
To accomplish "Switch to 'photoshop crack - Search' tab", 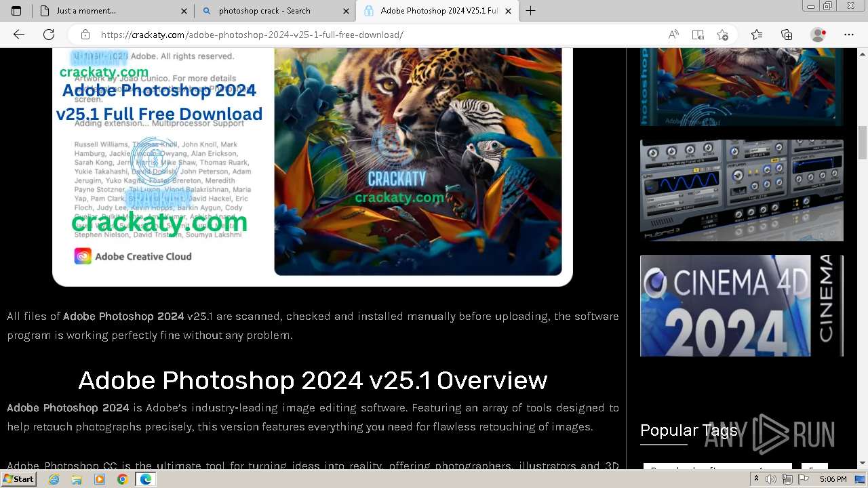I will click(x=275, y=11).
